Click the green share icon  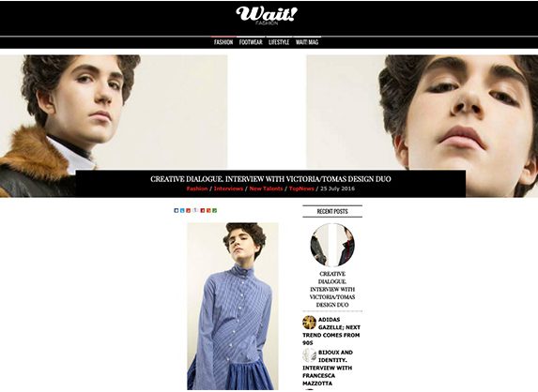point(214,210)
